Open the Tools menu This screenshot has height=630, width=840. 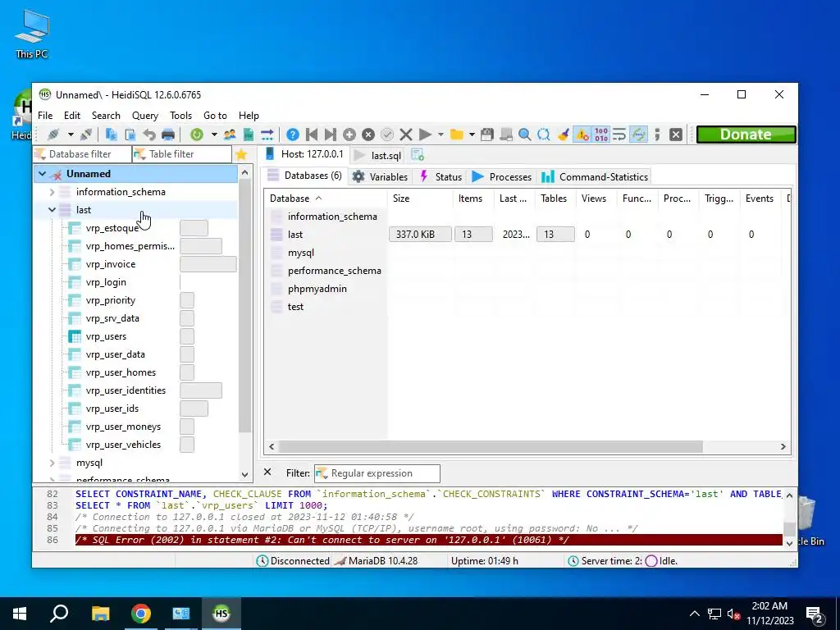point(180,116)
